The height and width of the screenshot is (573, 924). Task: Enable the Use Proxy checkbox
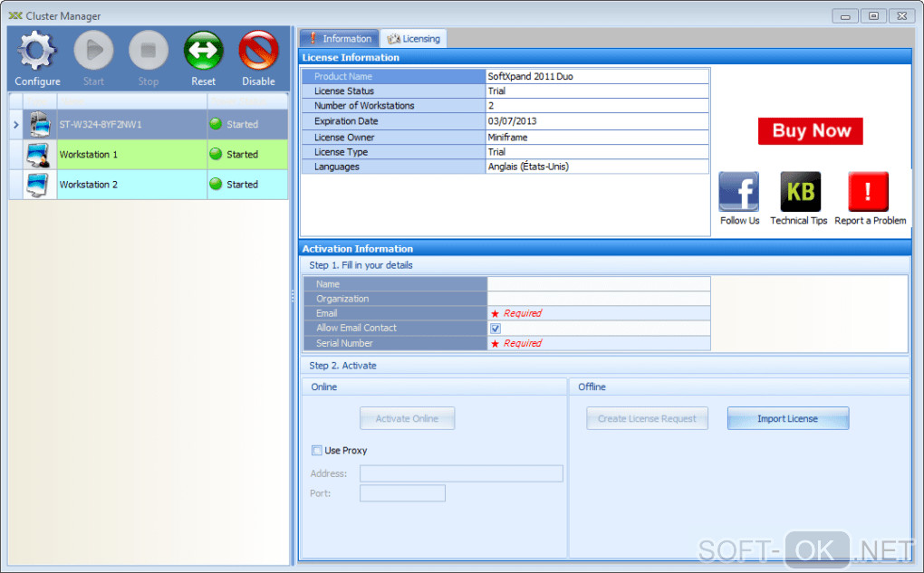[316, 451]
